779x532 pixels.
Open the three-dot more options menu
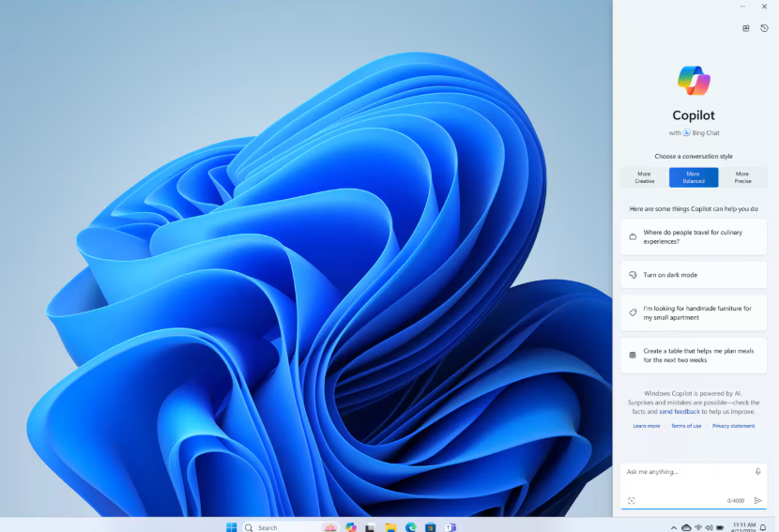pyautogui.click(x=743, y=7)
